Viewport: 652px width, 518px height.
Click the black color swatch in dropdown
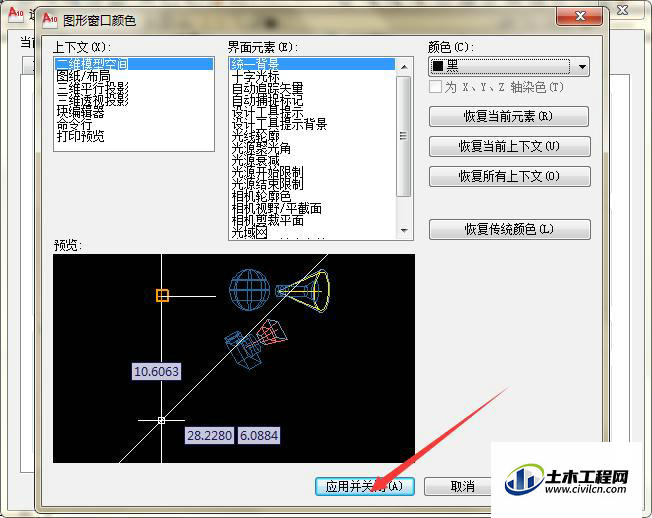(x=437, y=66)
